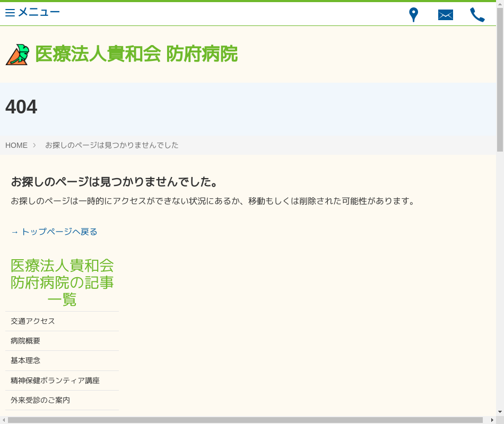Open the 交通アクセス menu item
Screen dimensions: 504x424
(33, 321)
